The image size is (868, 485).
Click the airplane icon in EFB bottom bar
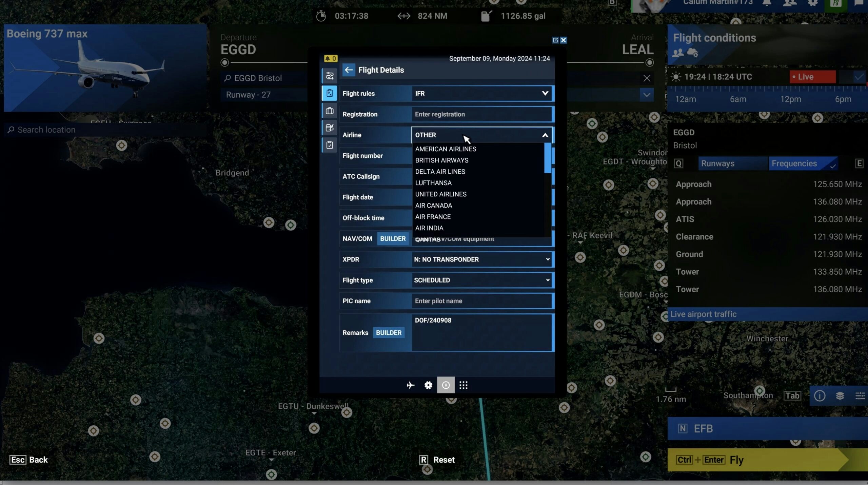click(x=410, y=385)
